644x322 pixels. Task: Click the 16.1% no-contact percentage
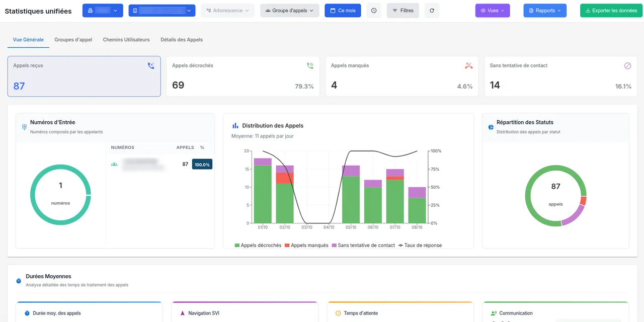pyautogui.click(x=623, y=87)
